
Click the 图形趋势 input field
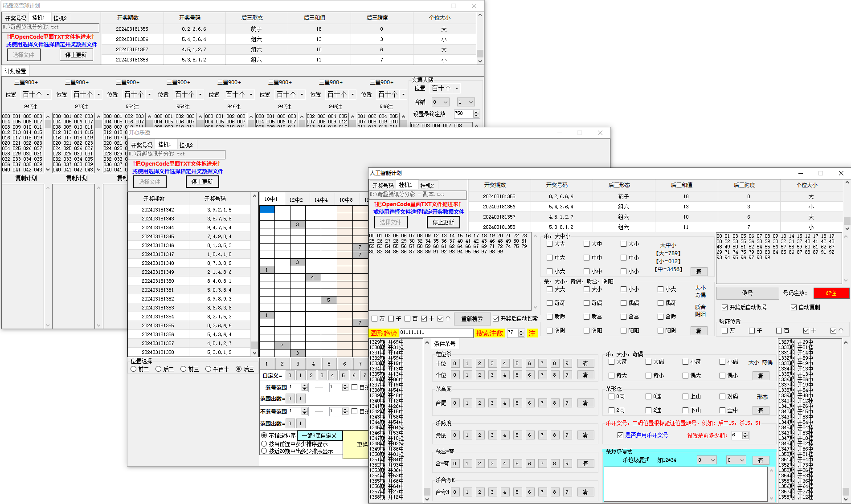click(436, 333)
